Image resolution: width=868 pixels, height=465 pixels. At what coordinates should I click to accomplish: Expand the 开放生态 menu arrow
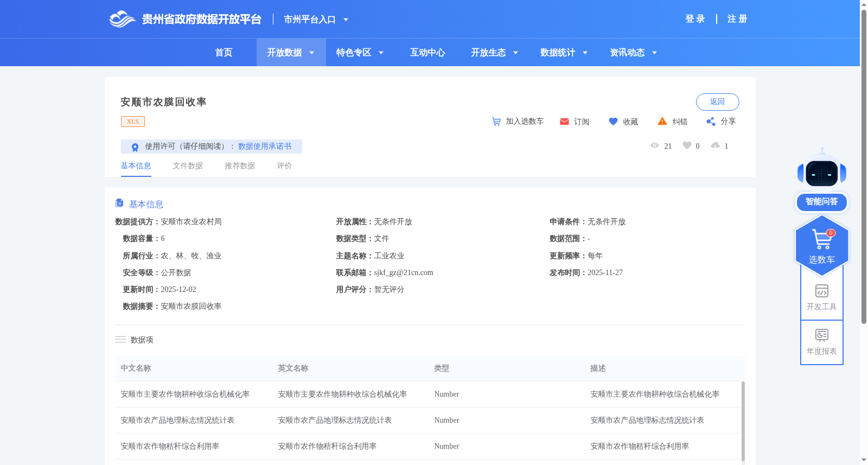(516, 53)
